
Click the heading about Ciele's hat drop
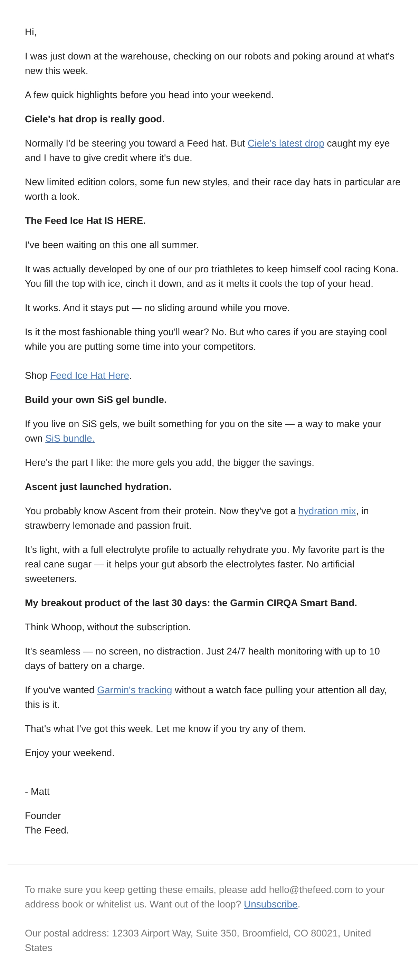pos(95,119)
